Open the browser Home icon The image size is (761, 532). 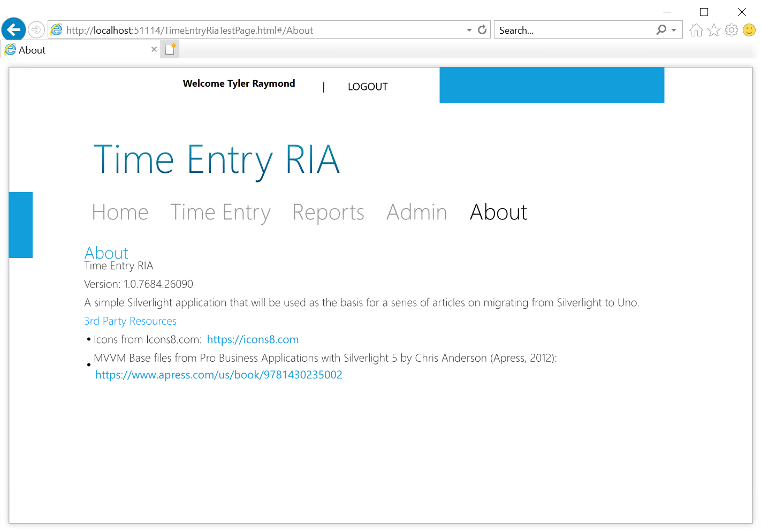[x=696, y=30]
